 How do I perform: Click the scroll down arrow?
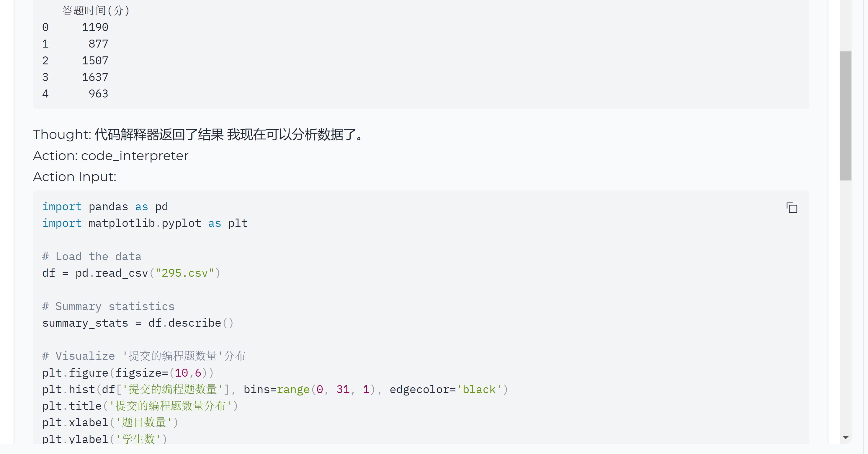pos(846,437)
